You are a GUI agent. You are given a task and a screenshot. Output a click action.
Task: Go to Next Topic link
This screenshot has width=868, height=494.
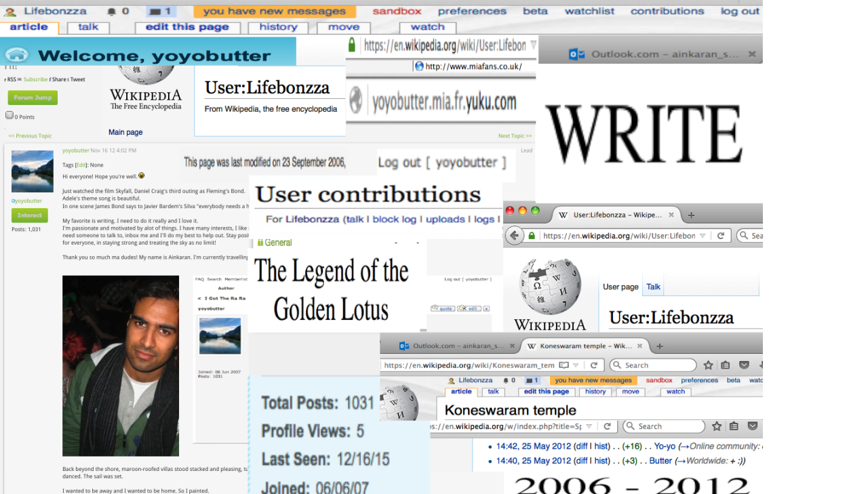tap(515, 136)
